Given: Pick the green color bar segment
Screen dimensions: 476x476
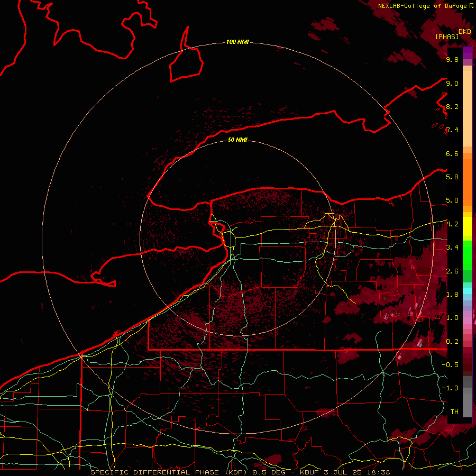Looking at the screenshot, I should pos(467,257).
